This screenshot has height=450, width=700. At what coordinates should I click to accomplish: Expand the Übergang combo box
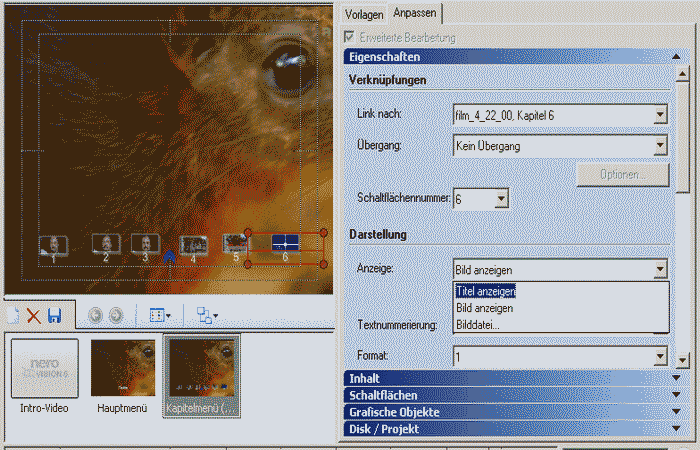point(659,147)
